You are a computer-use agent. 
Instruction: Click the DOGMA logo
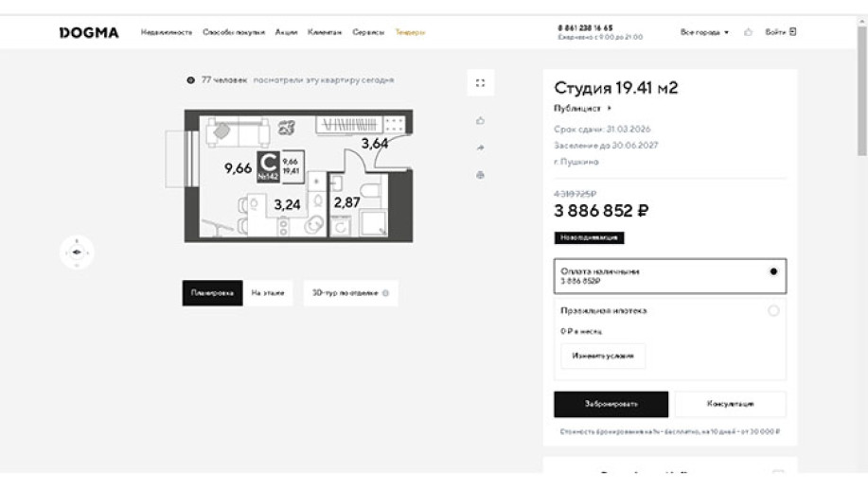(89, 32)
